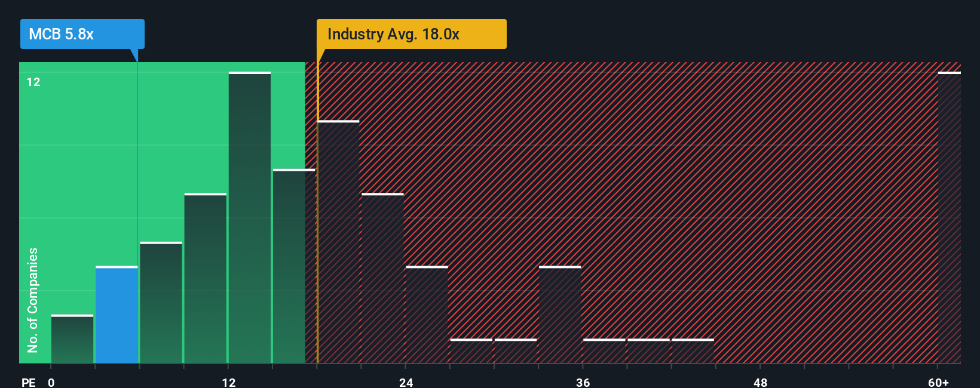Select the blue highlighted MCB histogram bar
Viewport: 980px width, 388px height.
click(117, 315)
